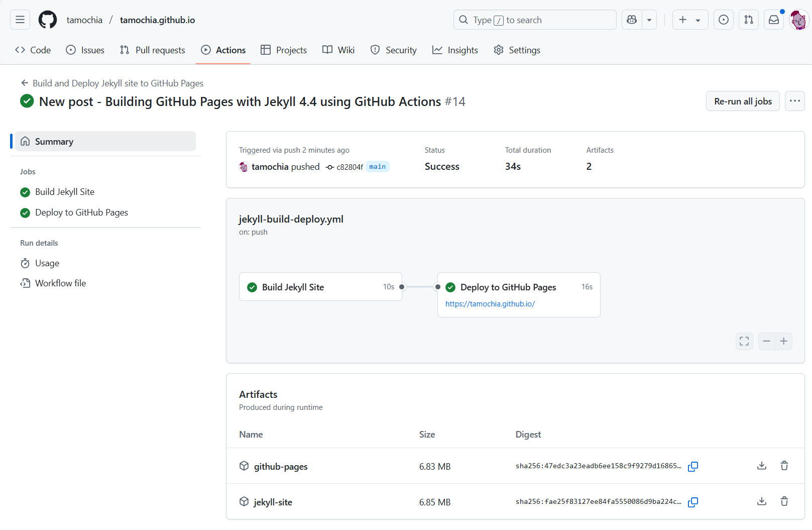Go to the GitHub homepage logo

(x=48, y=20)
